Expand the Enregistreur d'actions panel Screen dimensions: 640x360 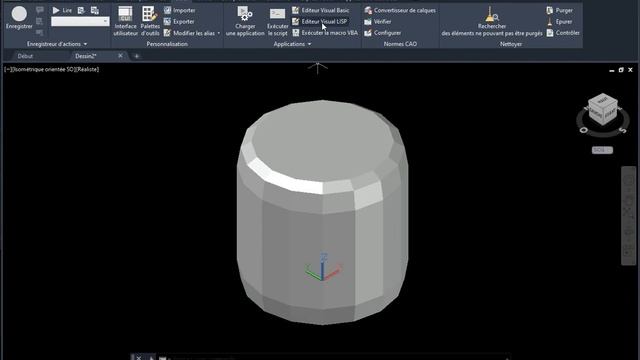(x=57, y=44)
